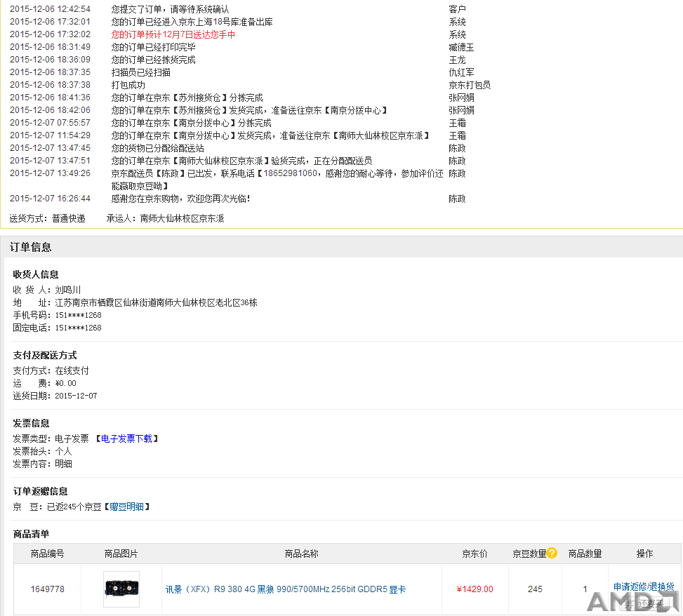
Task: Click the entry 京东上海18号库准备出库
Action: click(192, 22)
